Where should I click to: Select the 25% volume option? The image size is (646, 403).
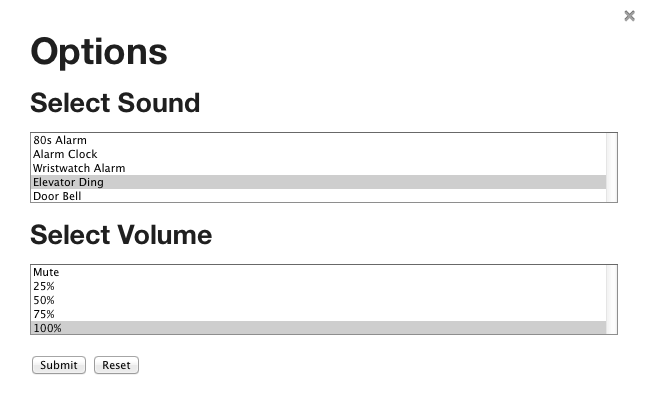(318, 286)
